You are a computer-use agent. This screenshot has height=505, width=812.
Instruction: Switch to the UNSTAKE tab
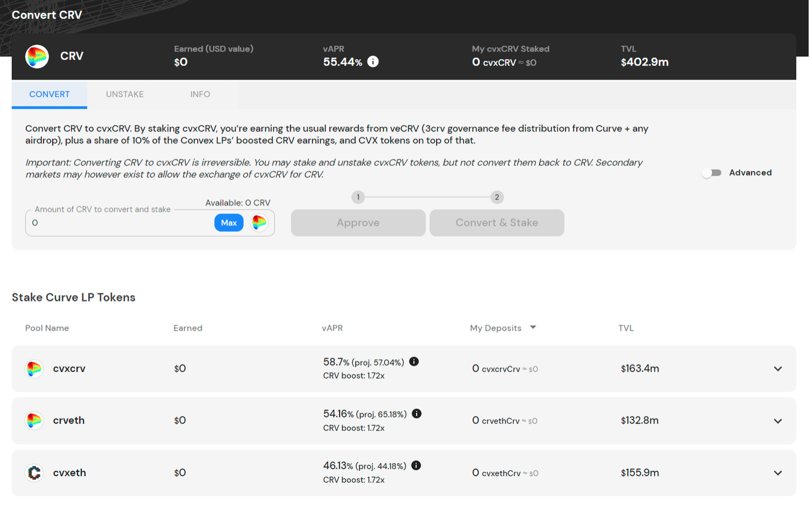tap(125, 95)
